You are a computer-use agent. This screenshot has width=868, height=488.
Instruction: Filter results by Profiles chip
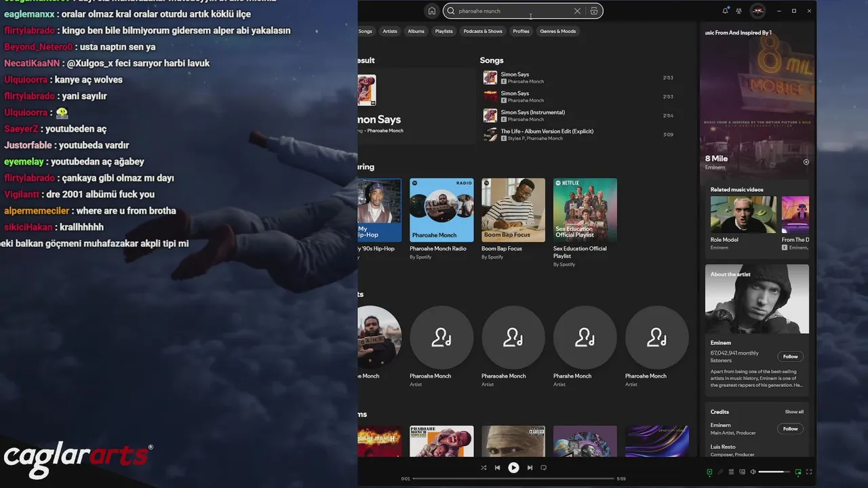[x=521, y=31]
